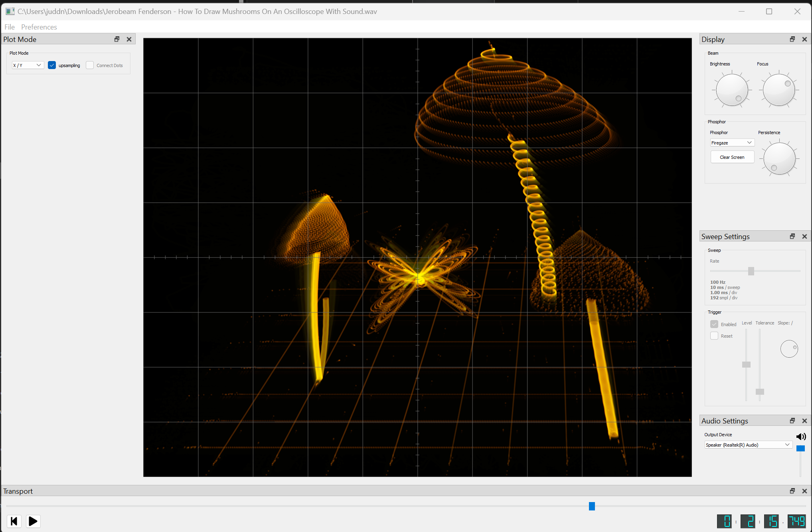The height and width of the screenshot is (532, 812).
Task: Open the Output Device speaker dropdown
Action: click(748, 445)
